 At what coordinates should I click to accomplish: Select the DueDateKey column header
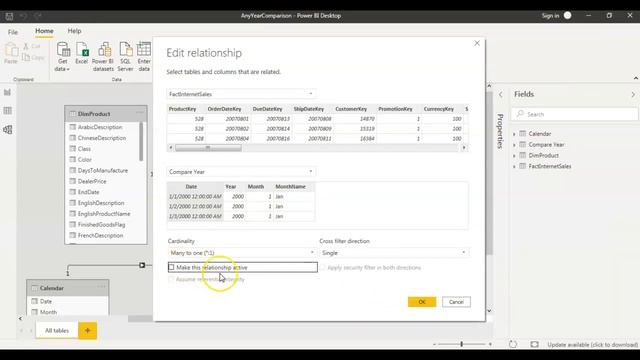(x=267, y=109)
